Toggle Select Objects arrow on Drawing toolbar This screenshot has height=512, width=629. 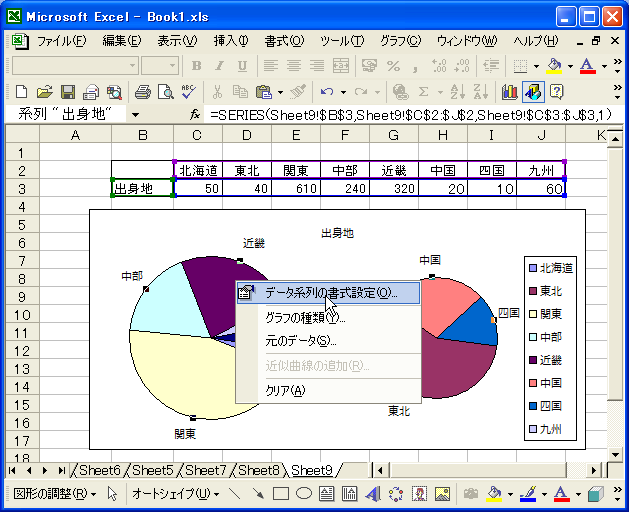(112, 494)
